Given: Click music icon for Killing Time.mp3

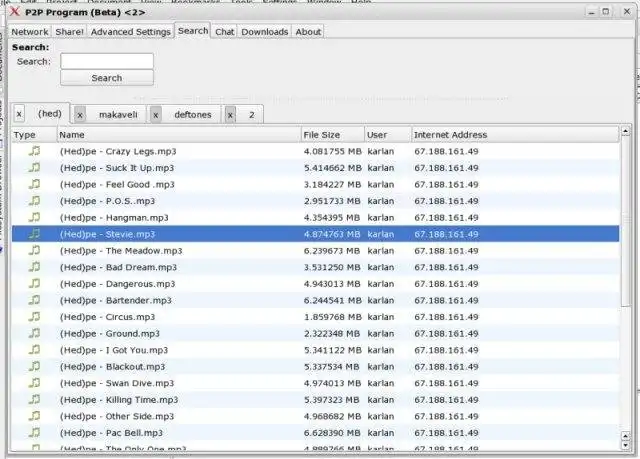Looking at the screenshot, I should coord(34,399).
